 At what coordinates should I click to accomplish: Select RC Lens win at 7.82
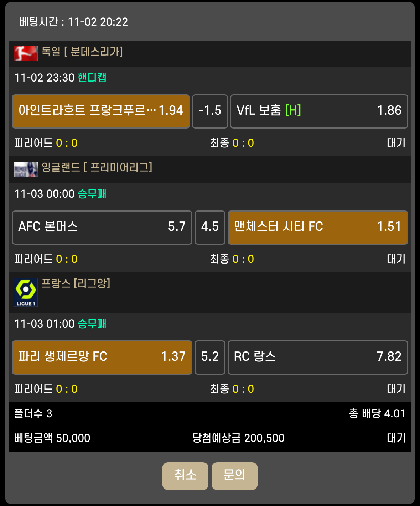(317, 357)
